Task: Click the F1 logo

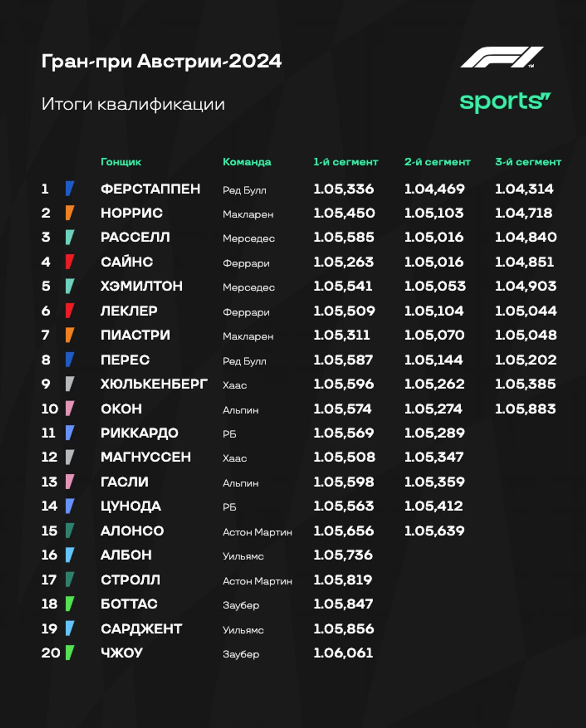Action: (502, 57)
